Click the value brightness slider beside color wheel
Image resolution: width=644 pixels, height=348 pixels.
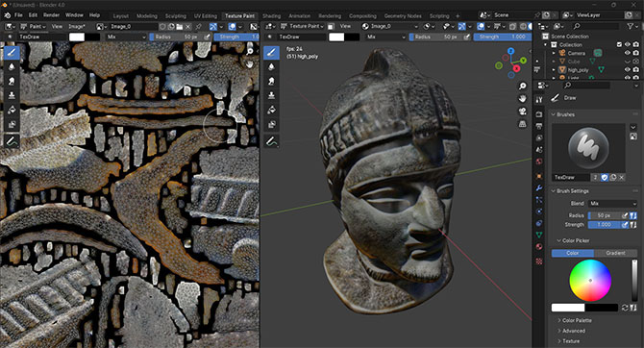click(634, 280)
